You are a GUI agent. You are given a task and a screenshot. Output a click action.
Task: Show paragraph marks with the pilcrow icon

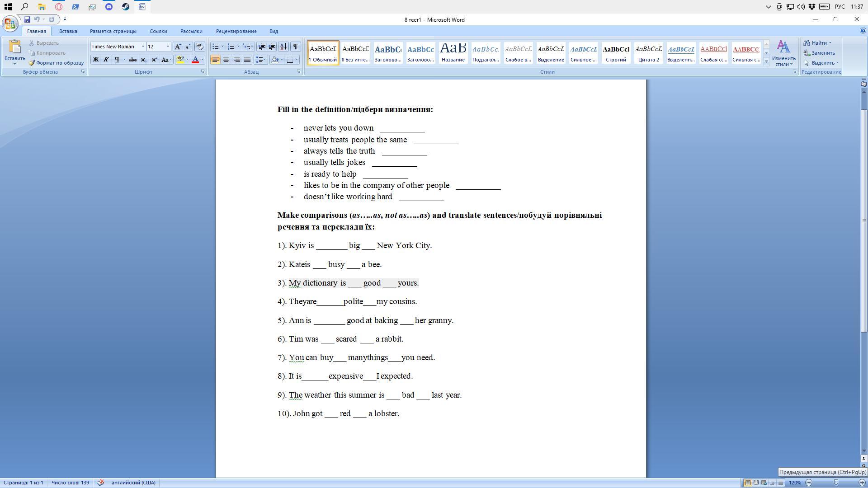click(295, 47)
